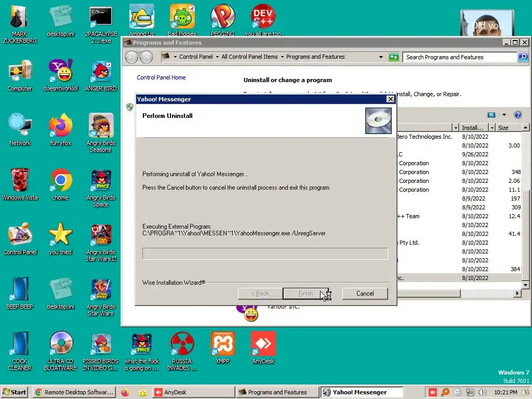The height and width of the screenshot is (399, 532).
Task: Select the COCK CLEANER desktop icon
Action: click(20, 351)
